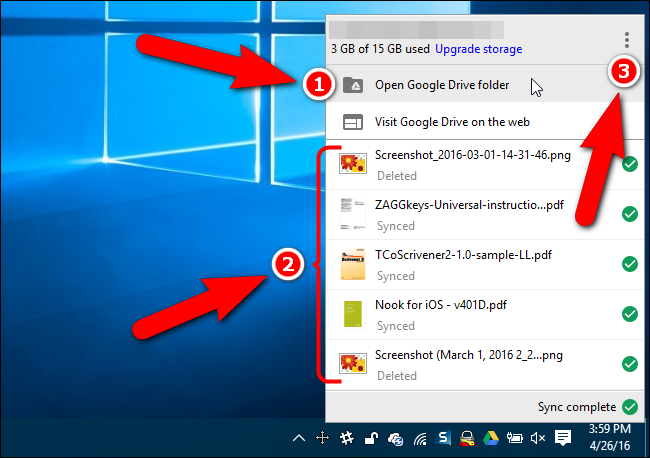Click the folder icon beside Open Google Drive folder
The height and width of the screenshot is (458, 650).
tap(353, 85)
